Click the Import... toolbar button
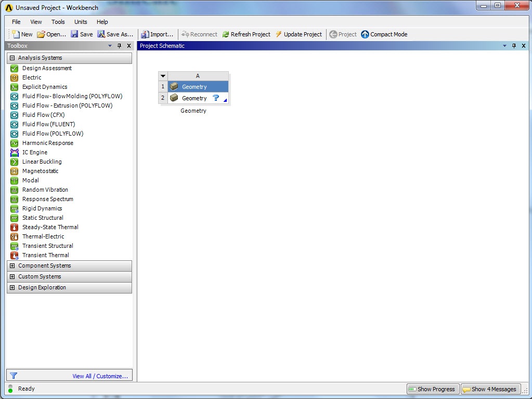The width and height of the screenshot is (532, 399). (157, 34)
